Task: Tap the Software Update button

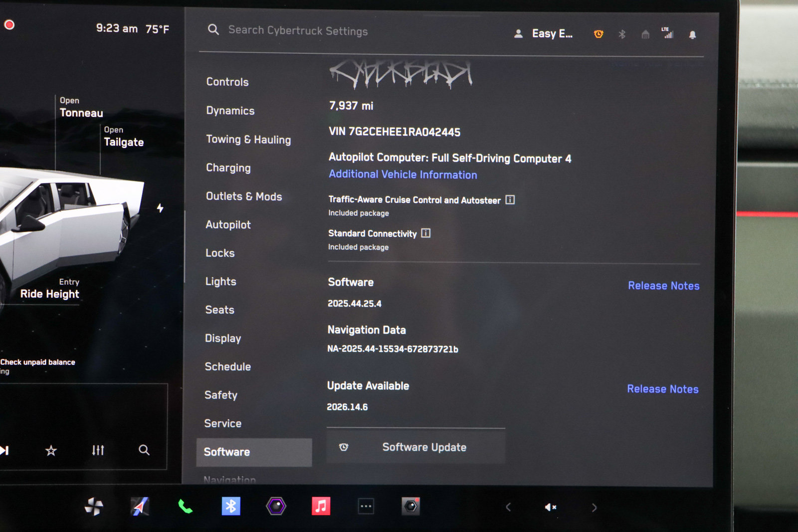Action: (416, 447)
